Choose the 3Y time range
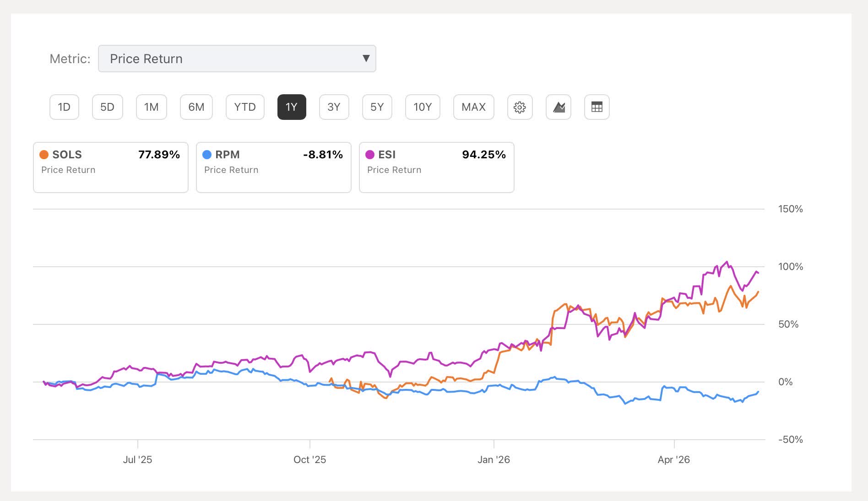868x501 pixels. click(334, 107)
